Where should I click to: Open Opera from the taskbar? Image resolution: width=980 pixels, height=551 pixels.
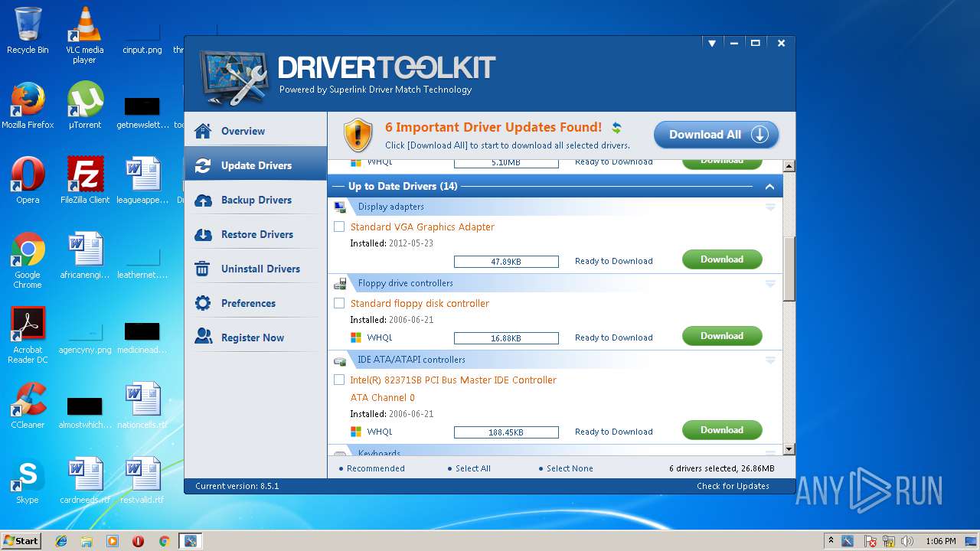pyautogui.click(x=138, y=541)
